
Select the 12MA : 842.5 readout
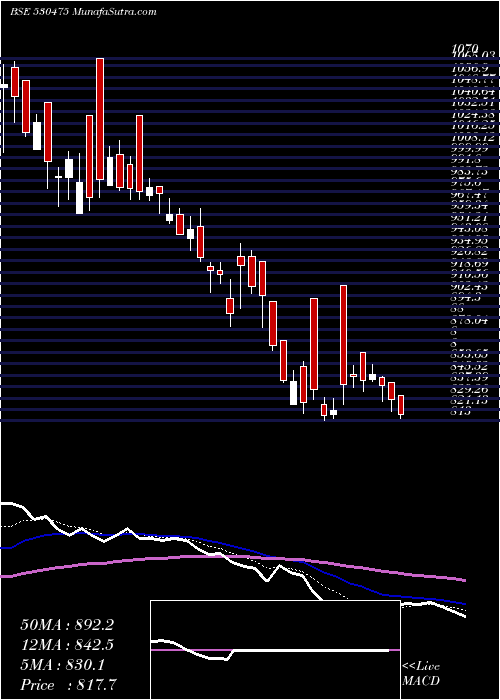66,645
